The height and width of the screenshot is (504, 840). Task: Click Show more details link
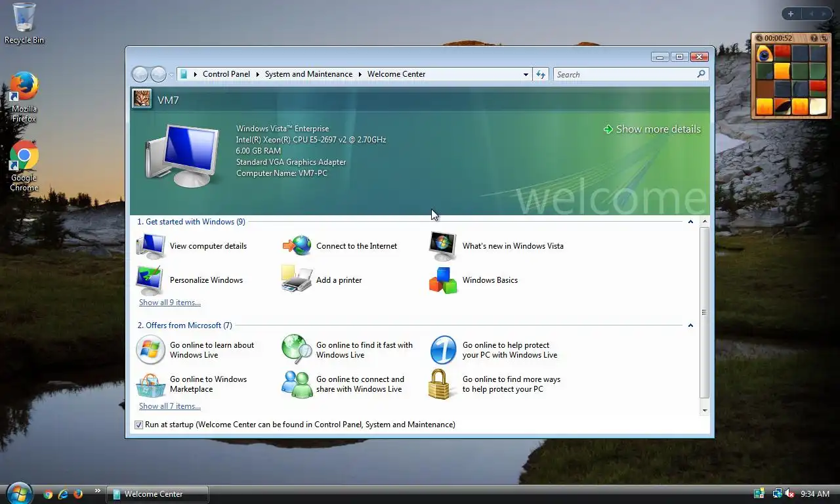(x=652, y=129)
